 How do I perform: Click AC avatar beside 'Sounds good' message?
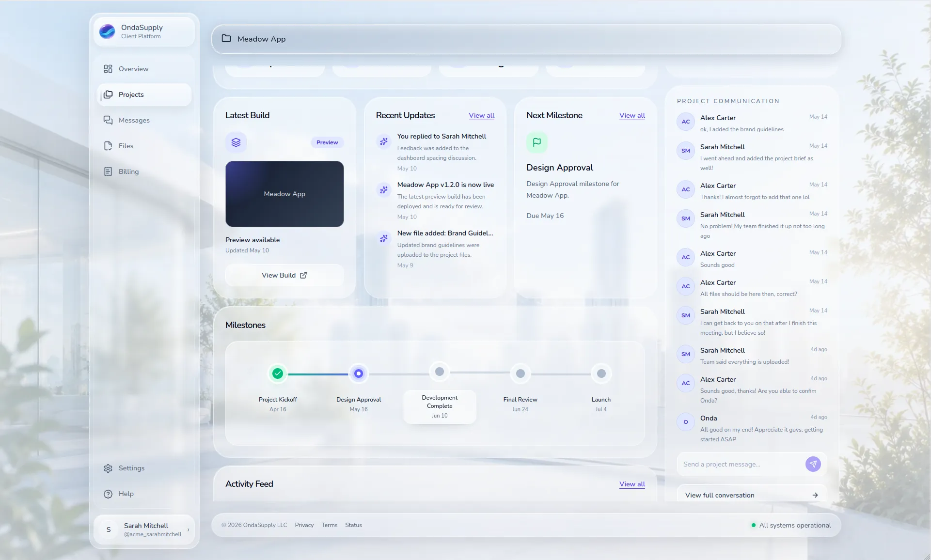pyautogui.click(x=686, y=257)
